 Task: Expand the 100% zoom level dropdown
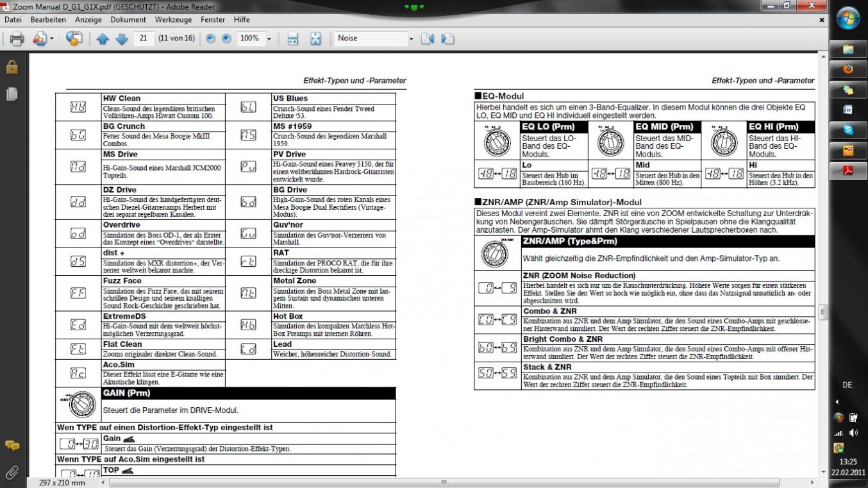269,38
